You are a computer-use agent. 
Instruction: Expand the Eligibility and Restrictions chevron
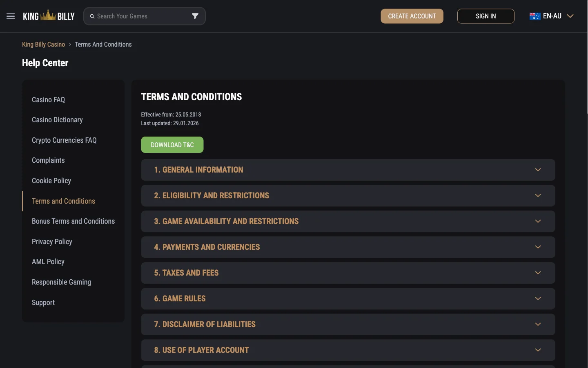(538, 195)
